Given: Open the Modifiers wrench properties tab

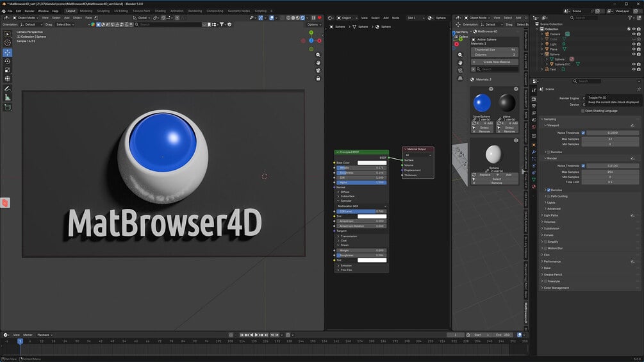Looking at the screenshot, I should click(534, 152).
